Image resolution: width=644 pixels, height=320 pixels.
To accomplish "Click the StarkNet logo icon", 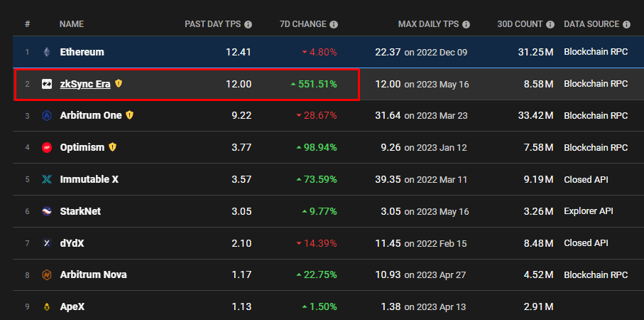I will click(x=47, y=211).
